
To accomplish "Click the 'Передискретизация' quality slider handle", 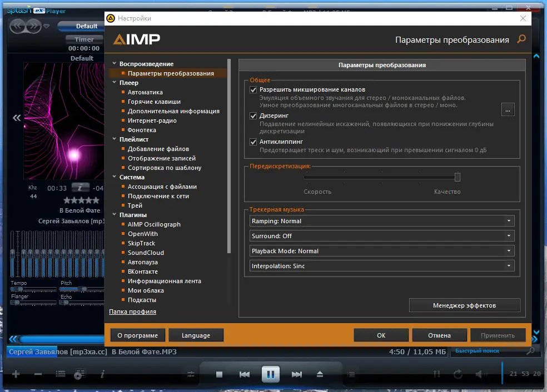I will click(x=458, y=177).
